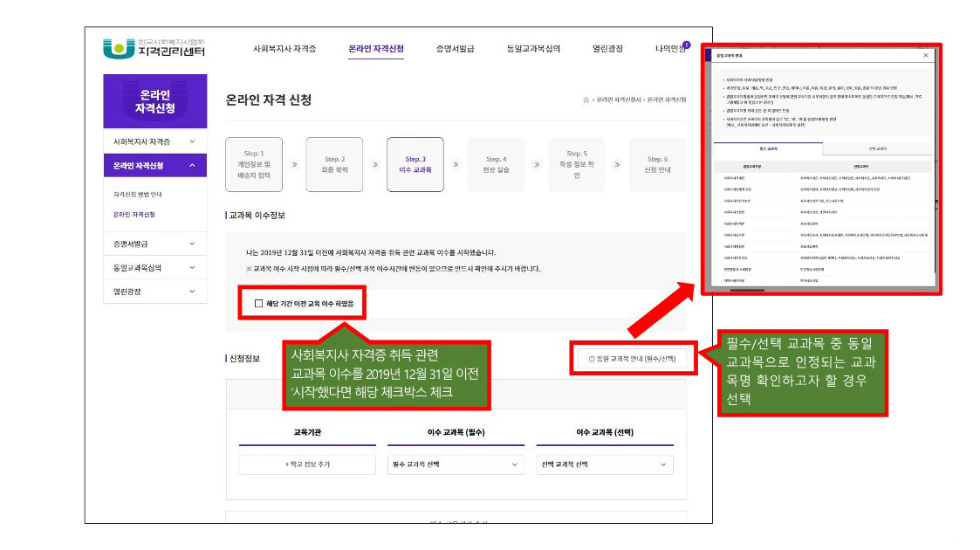Open the 증명서발급 top menu
This screenshot has height=550, width=980.
pyautogui.click(x=455, y=49)
